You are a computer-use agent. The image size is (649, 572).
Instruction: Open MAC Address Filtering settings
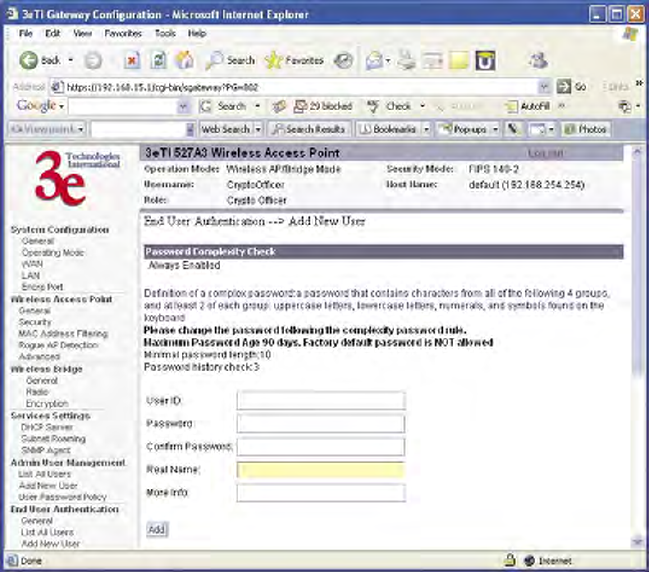(63, 334)
